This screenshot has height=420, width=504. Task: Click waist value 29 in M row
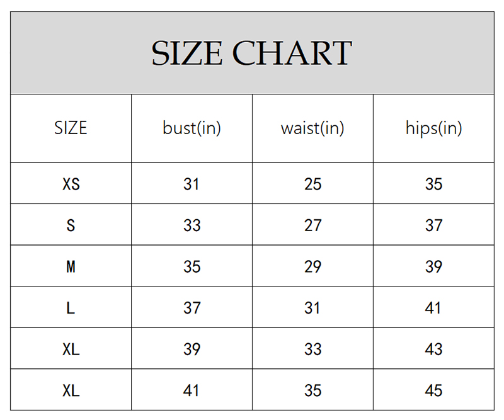pos(312,266)
